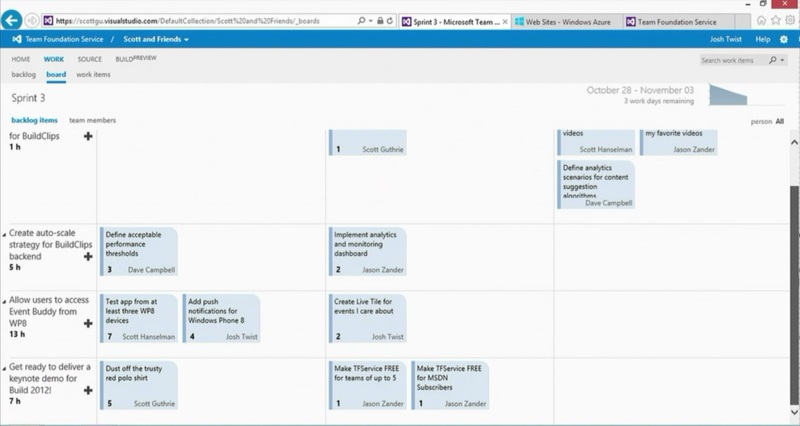Click the search work items magnifier icon
Screen dimensions: 800x426
pyautogui.click(x=772, y=60)
